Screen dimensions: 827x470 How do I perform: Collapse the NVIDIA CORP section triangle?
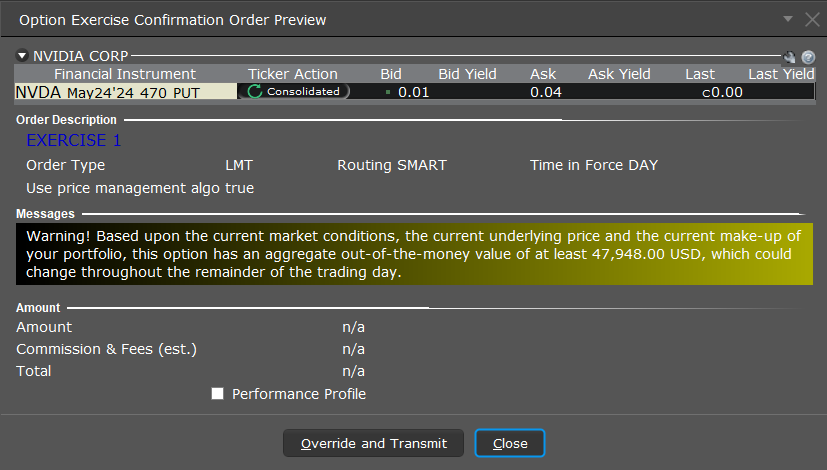tap(22, 56)
